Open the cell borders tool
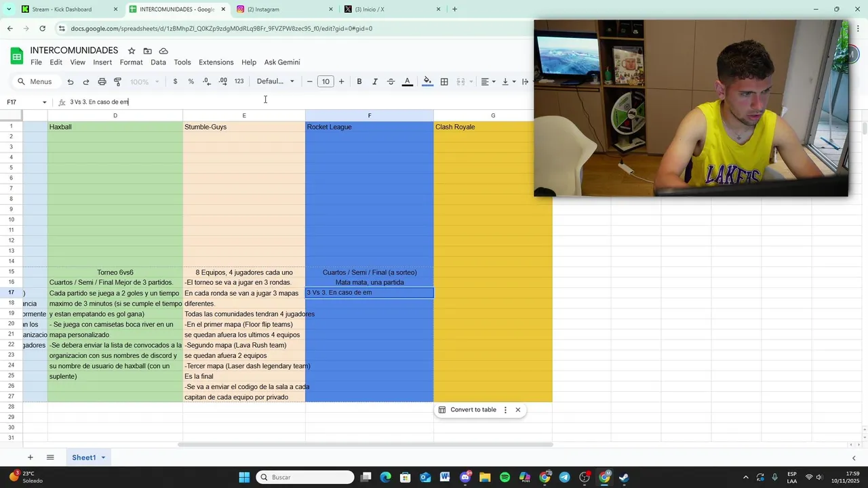The width and height of the screenshot is (868, 488). (444, 81)
